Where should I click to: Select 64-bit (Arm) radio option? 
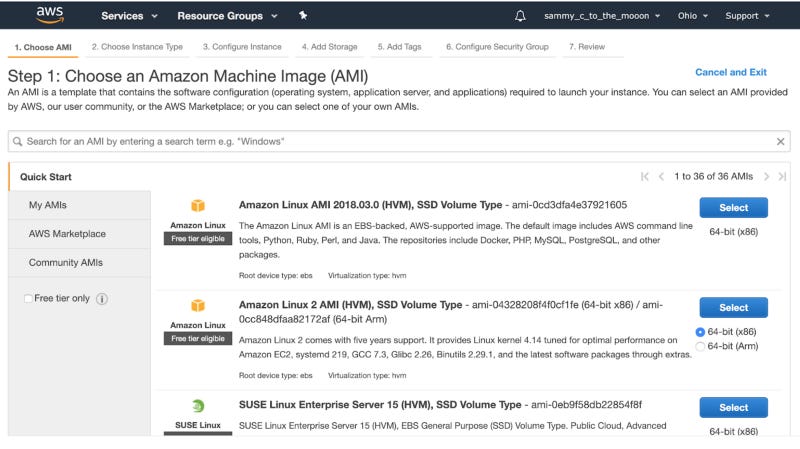tap(700, 346)
